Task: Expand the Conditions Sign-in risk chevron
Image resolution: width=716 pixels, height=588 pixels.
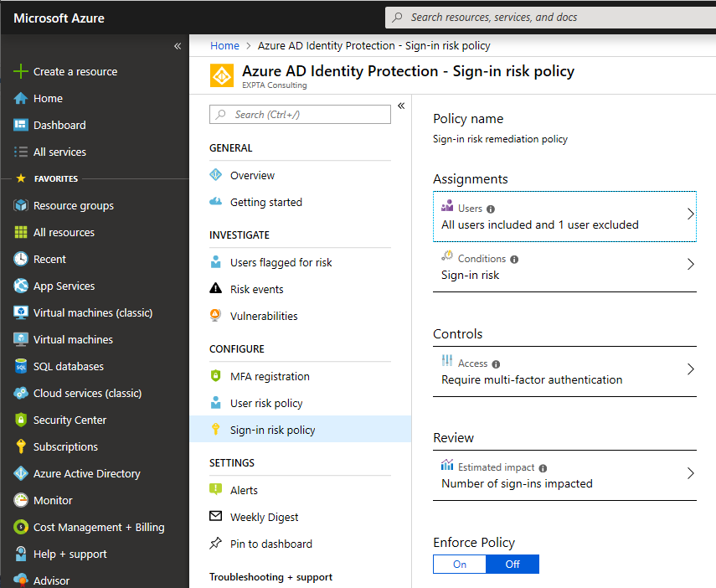Action: pyautogui.click(x=690, y=264)
